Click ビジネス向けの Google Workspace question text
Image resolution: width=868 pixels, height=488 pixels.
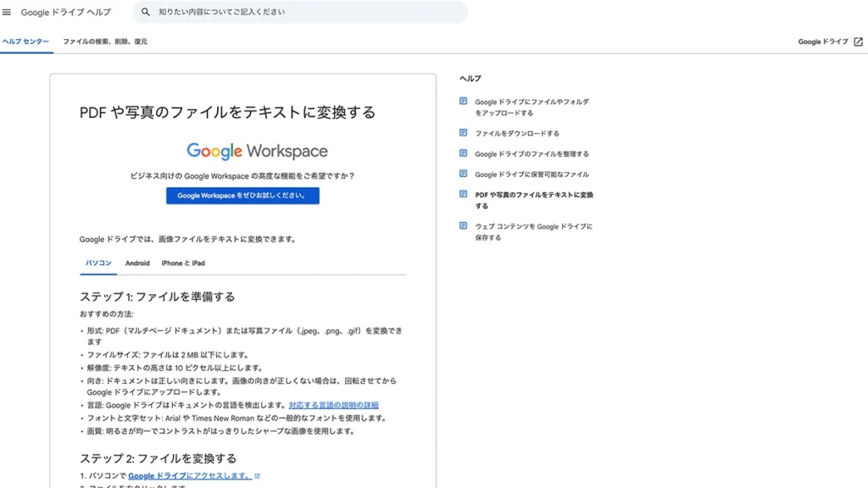click(x=242, y=176)
